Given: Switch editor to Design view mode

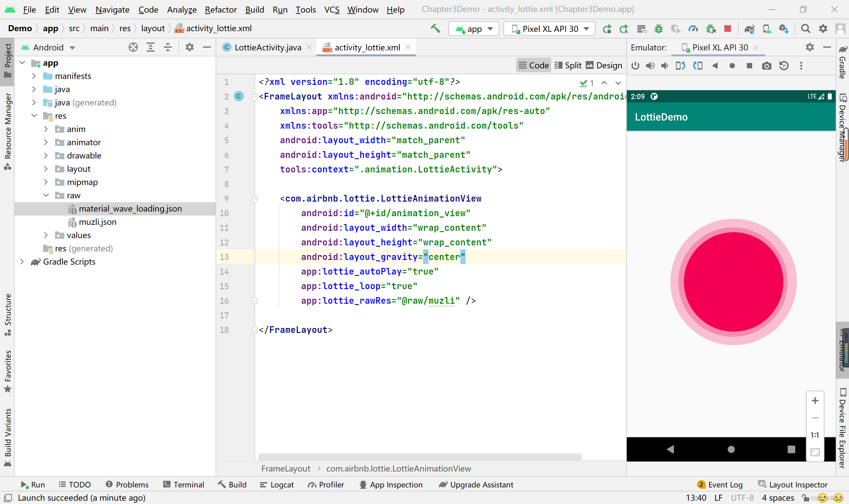Looking at the screenshot, I should pyautogui.click(x=604, y=66).
